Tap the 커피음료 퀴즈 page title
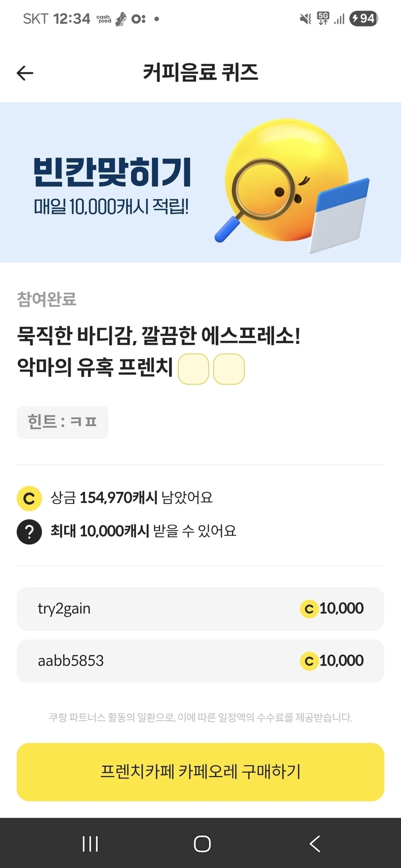The height and width of the screenshot is (868, 401). click(200, 73)
